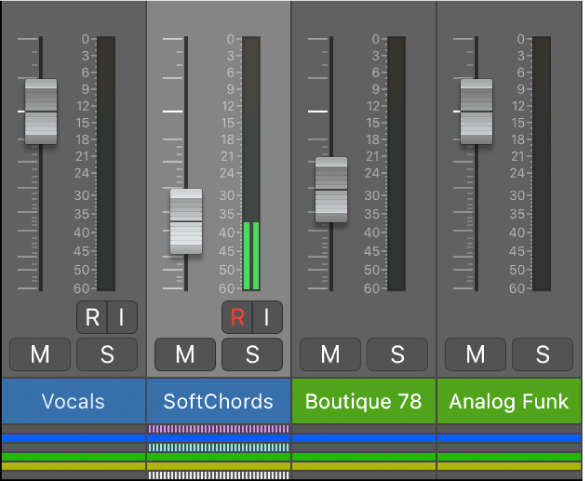Select the Boutique 78 channel name label
This screenshot has height=481, width=585.
coord(364,401)
